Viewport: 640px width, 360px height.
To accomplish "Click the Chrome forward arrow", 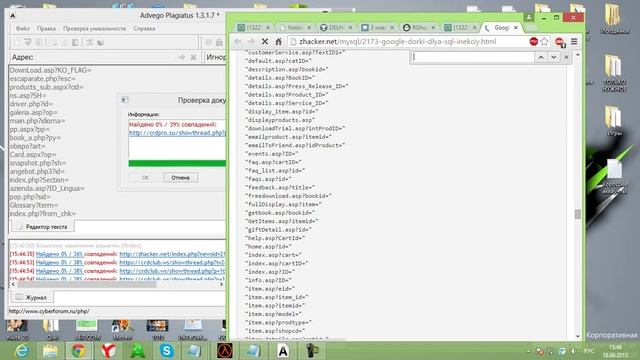I will pos(251,42).
